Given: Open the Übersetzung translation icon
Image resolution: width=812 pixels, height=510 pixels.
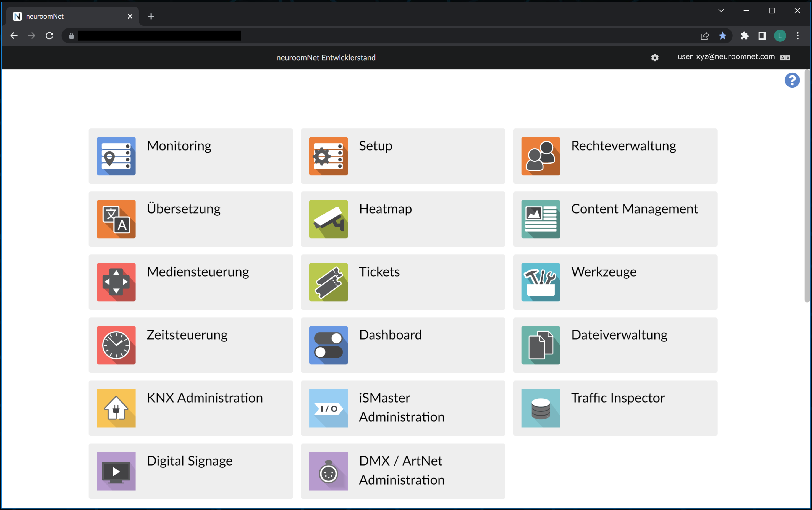Looking at the screenshot, I should pyautogui.click(x=116, y=219).
